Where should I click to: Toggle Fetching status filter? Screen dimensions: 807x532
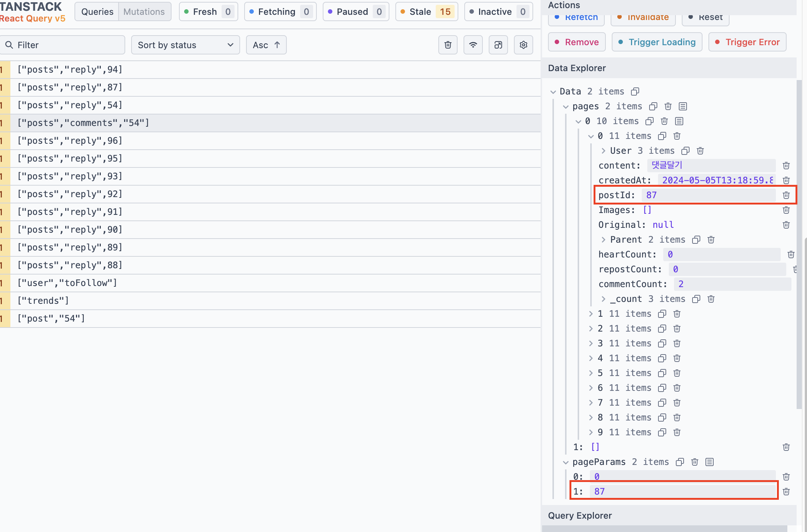[280, 11]
